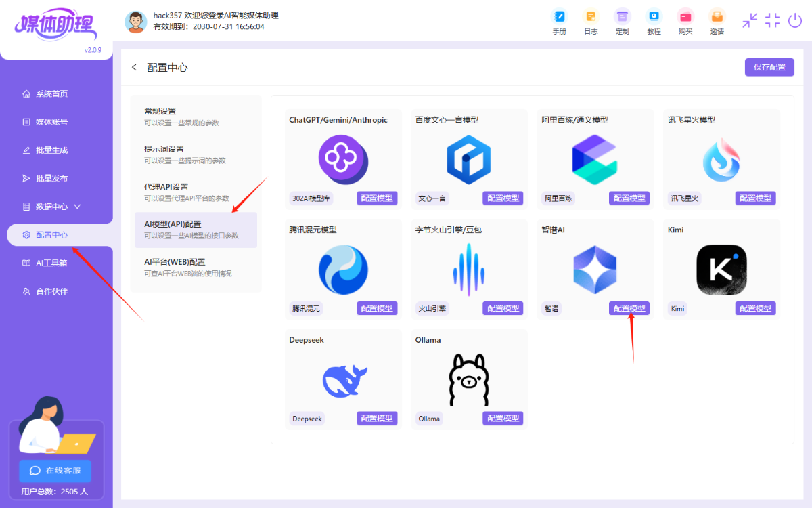Click 配置模型 for 智谱
This screenshot has width=812, height=508.
coord(629,308)
